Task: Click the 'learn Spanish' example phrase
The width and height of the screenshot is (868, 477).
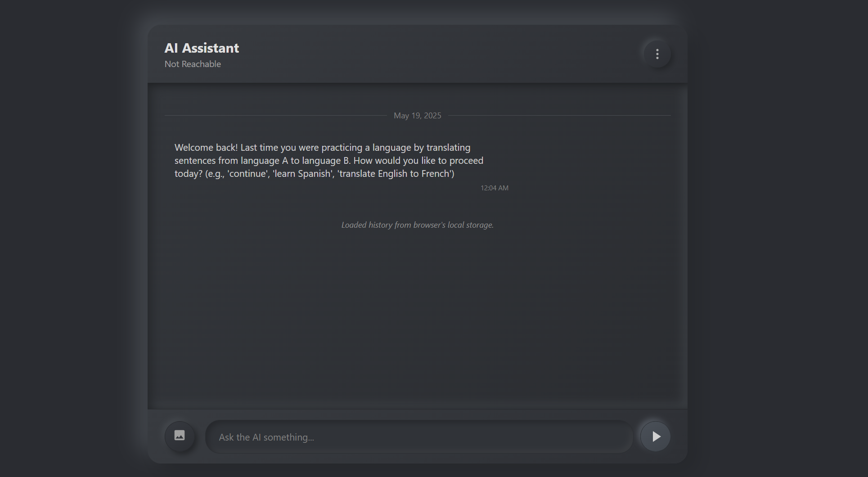Action: (x=303, y=174)
